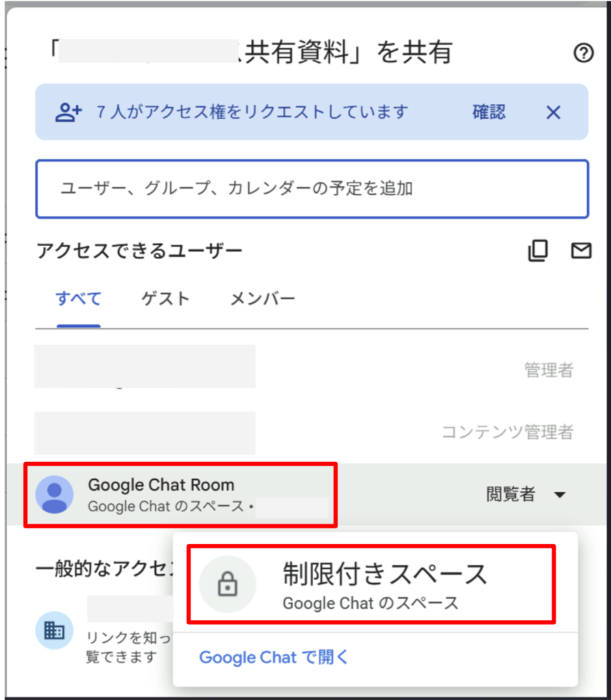This screenshot has height=700, width=611.
Task: Open the 閲覧者 permission selector
Action: [526, 494]
